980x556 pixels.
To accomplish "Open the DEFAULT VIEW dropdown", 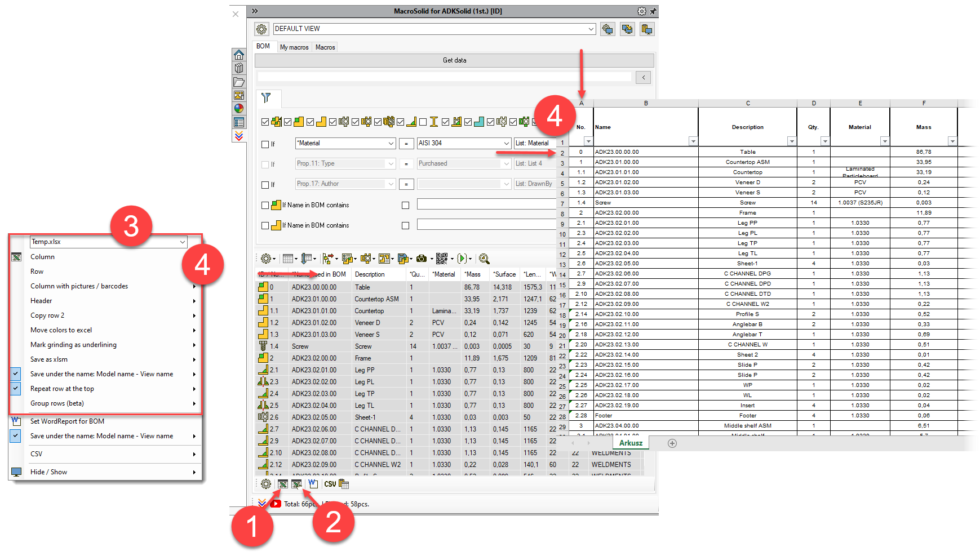I will click(x=591, y=29).
